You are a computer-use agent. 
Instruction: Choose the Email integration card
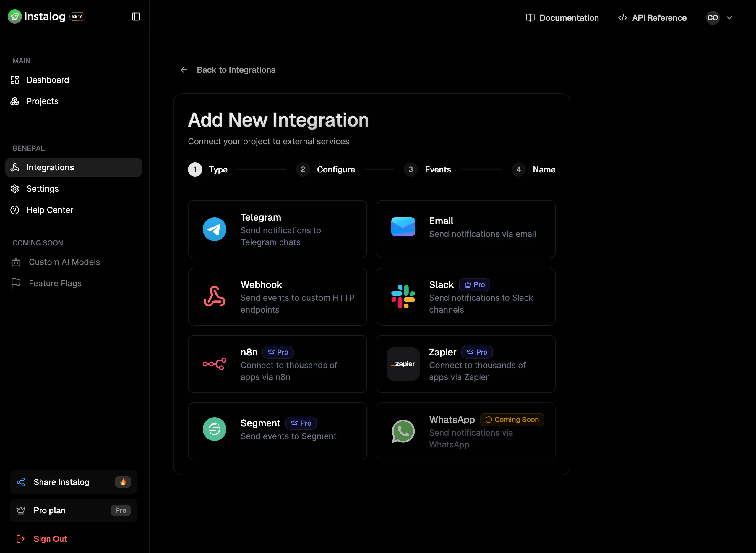466,229
